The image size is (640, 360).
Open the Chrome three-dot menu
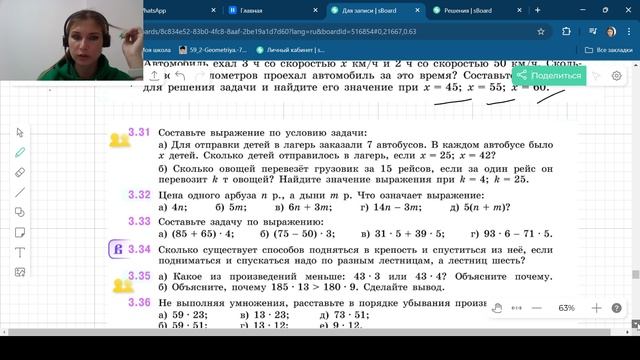(629, 31)
